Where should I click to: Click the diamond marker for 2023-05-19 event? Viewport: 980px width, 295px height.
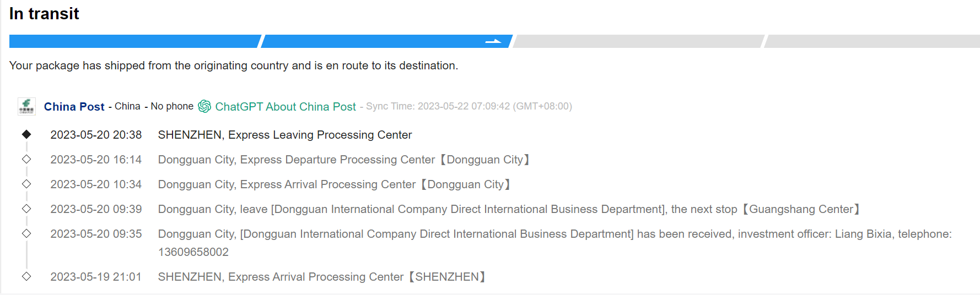click(x=26, y=276)
